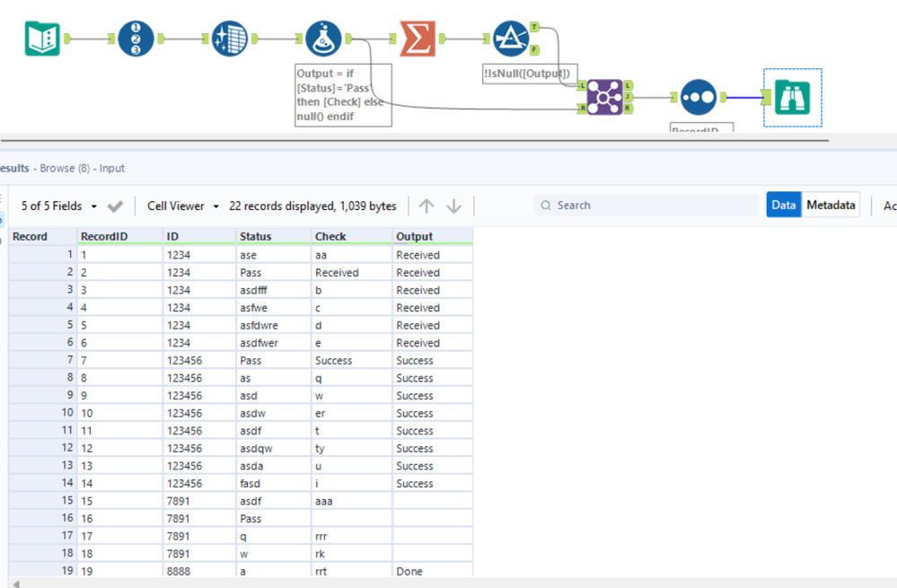
Task: Select Status cell 'asdqw' in record 12
Action: (274, 449)
